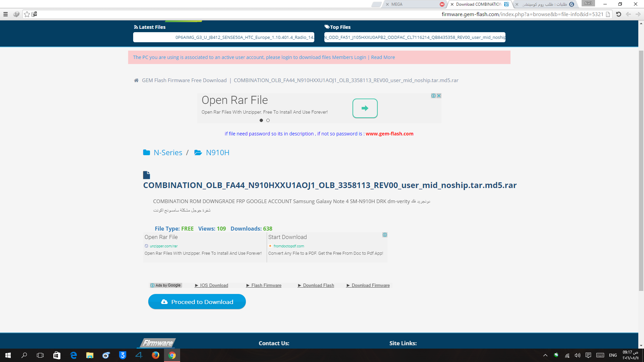Click the home icon in the breadcrumb
Viewport: 644px width, 362px height.
(x=136, y=80)
